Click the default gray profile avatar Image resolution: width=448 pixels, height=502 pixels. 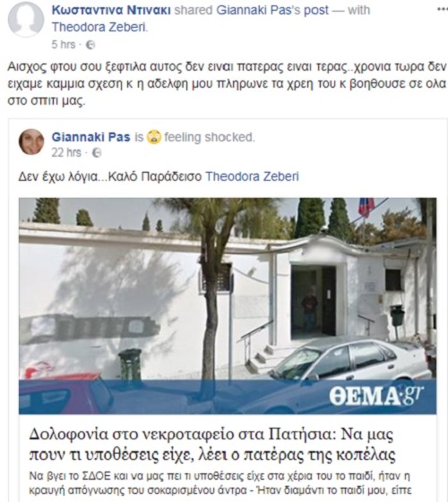tap(26, 19)
